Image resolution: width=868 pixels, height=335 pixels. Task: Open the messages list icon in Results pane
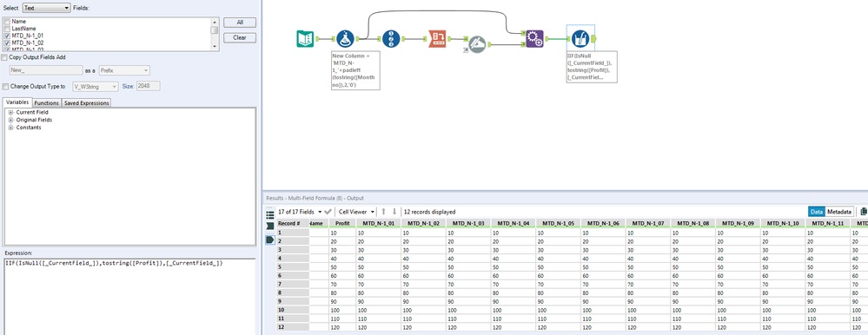click(x=270, y=215)
